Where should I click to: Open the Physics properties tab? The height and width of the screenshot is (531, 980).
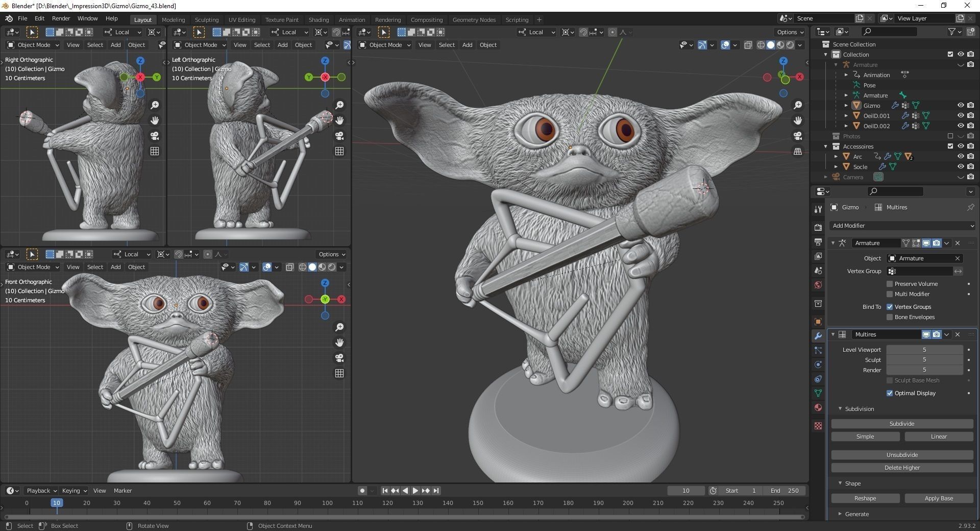(818, 365)
